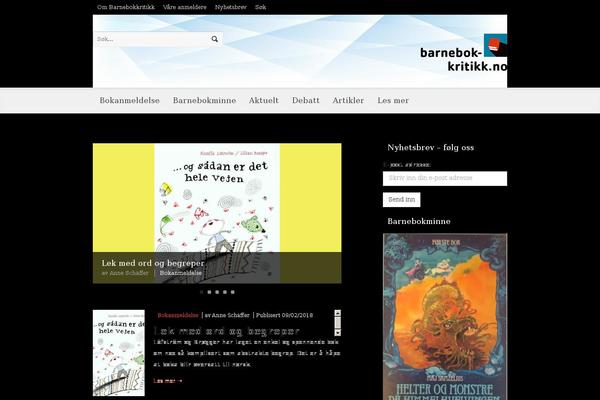Open slider headline Lek med ord og begreper

[x=153, y=263]
